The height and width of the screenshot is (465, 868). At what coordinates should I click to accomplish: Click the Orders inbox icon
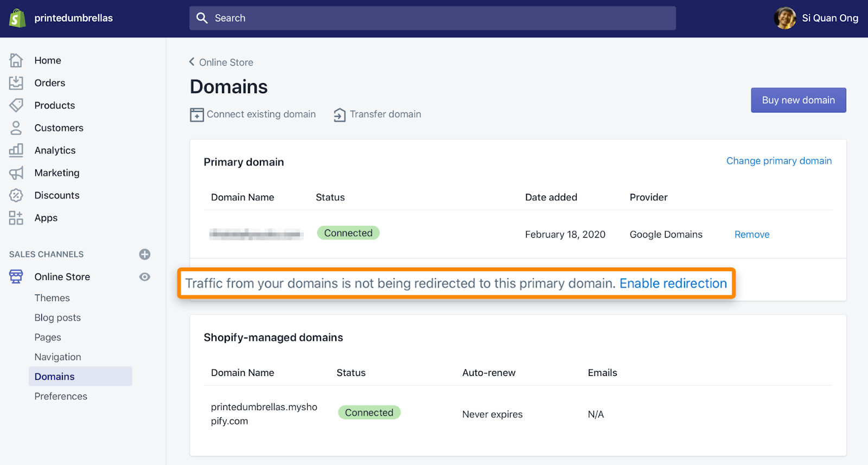(16, 83)
